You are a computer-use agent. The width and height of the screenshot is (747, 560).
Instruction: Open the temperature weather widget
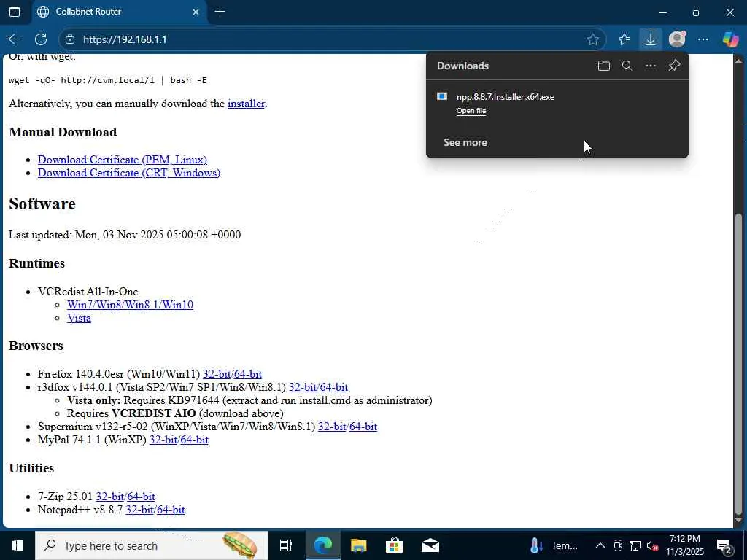(554, 545)
